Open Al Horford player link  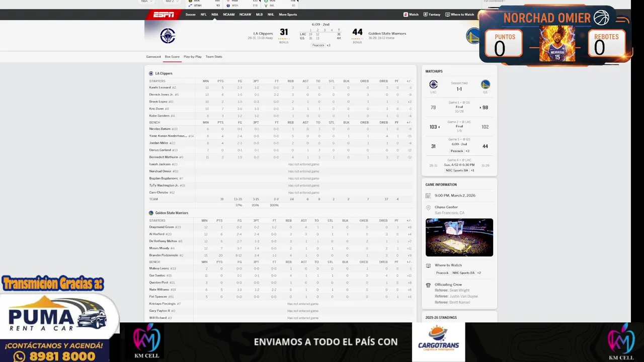(157, 234)
